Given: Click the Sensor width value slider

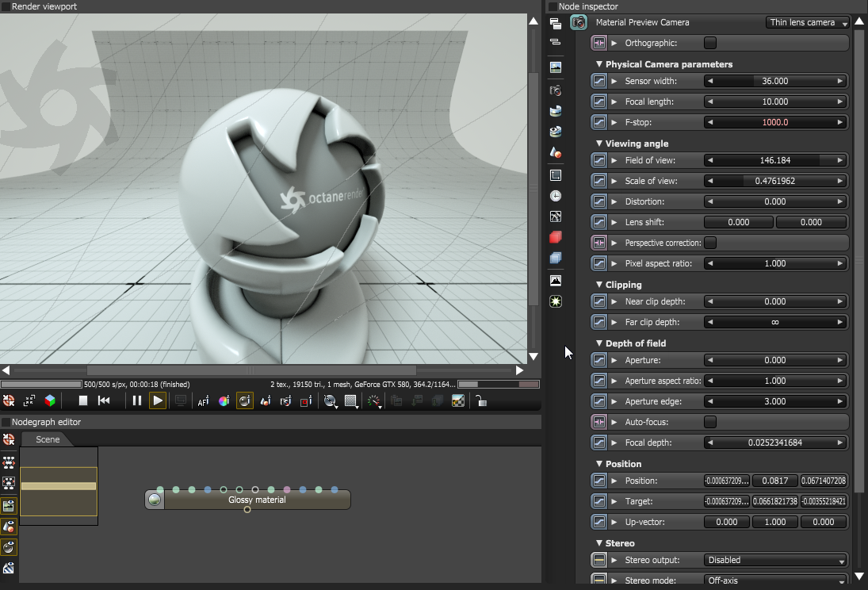Looking at the screenshot, I should tap(775, 81).
